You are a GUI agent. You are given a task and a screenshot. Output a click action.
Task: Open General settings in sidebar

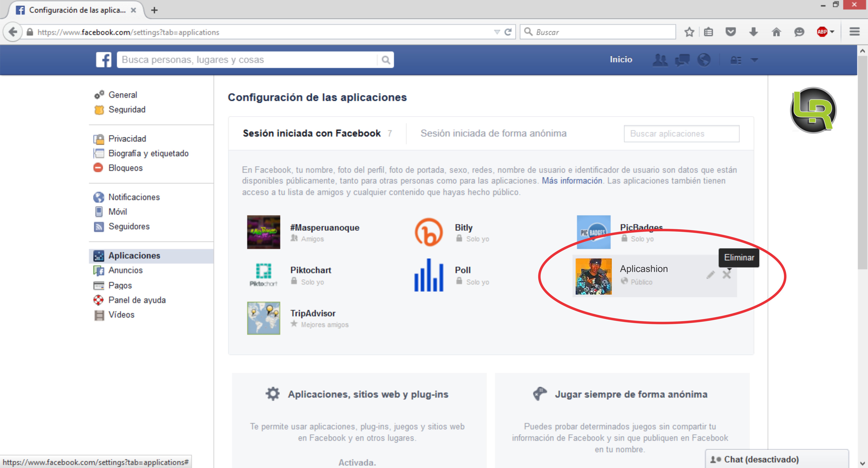tap(123, 95)
